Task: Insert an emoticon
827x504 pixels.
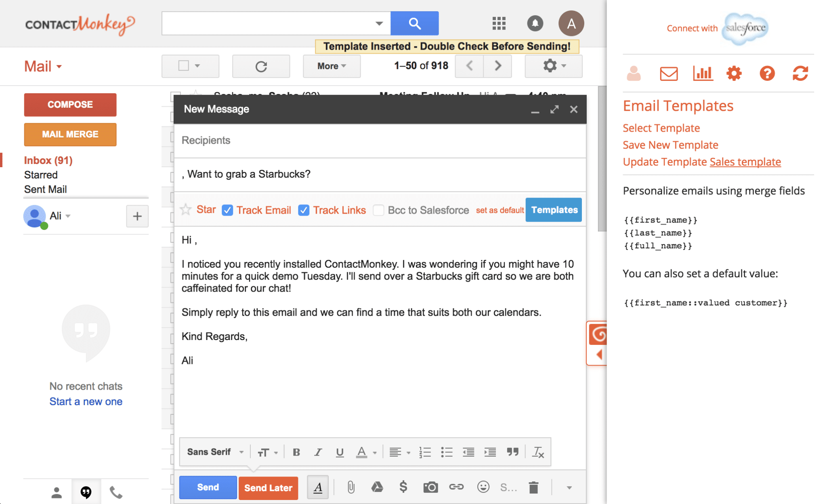Action: click(x=483, y=487)
